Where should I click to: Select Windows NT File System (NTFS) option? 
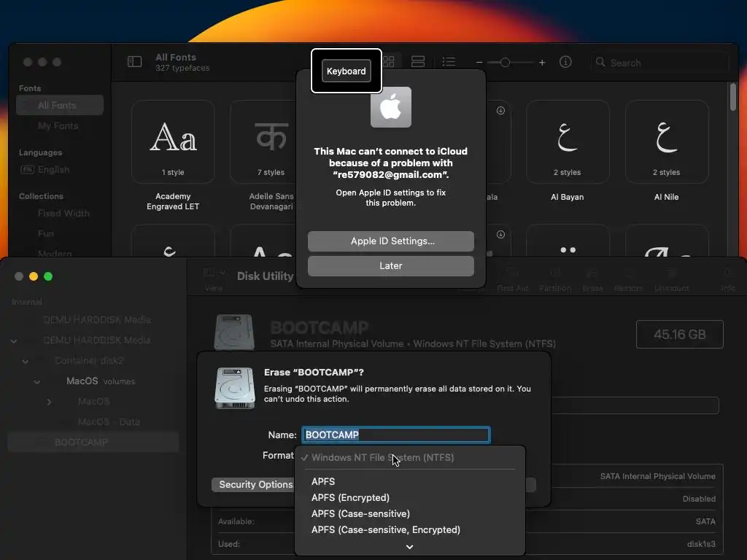click(410, 458)
